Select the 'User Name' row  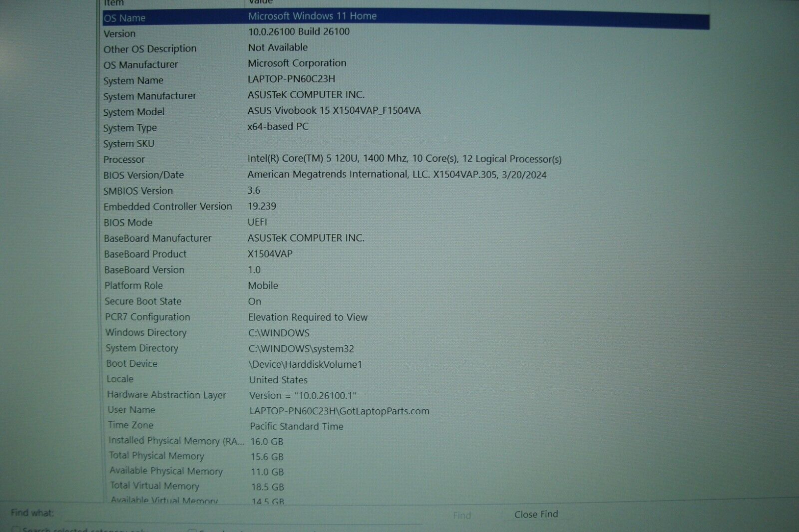click(x=131, y=410)
